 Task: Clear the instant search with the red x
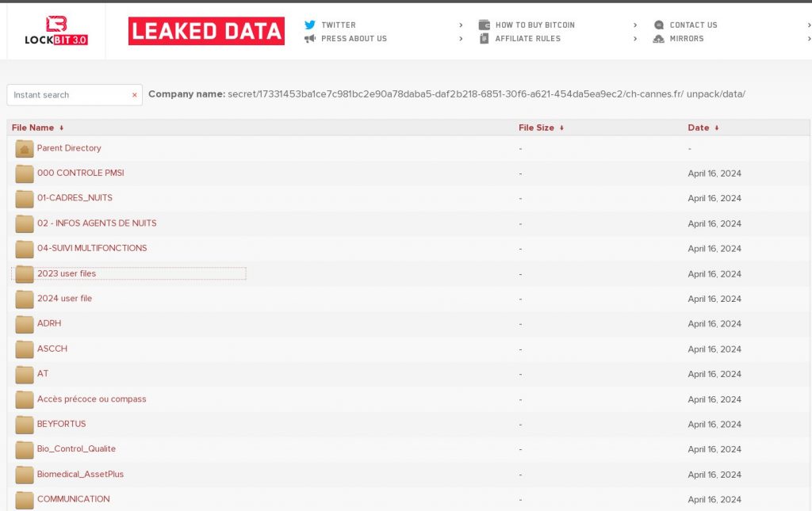point(135,95)
